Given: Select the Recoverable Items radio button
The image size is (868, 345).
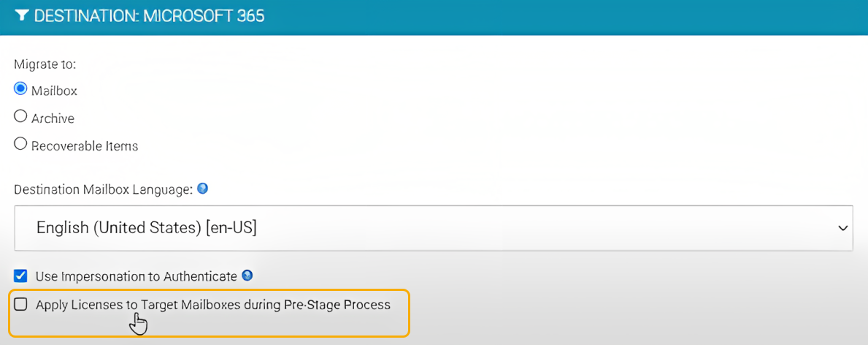Looking at the screenshot, I should point(20,144).
